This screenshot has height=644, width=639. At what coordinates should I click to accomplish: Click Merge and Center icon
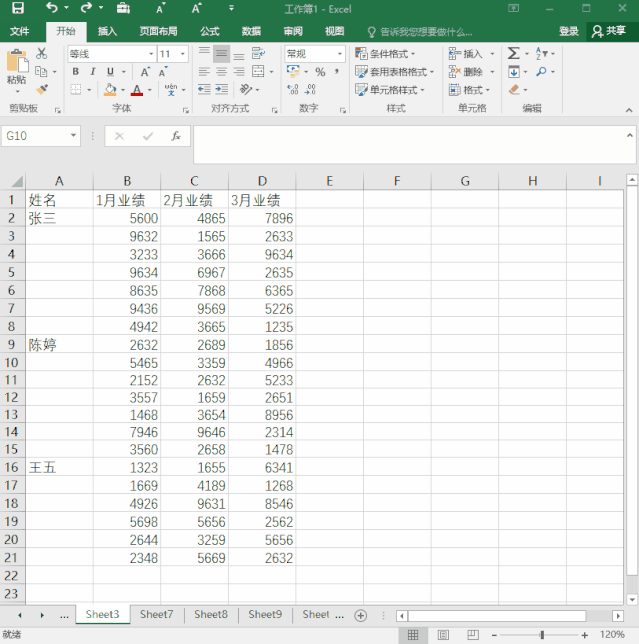pos(258,71)
